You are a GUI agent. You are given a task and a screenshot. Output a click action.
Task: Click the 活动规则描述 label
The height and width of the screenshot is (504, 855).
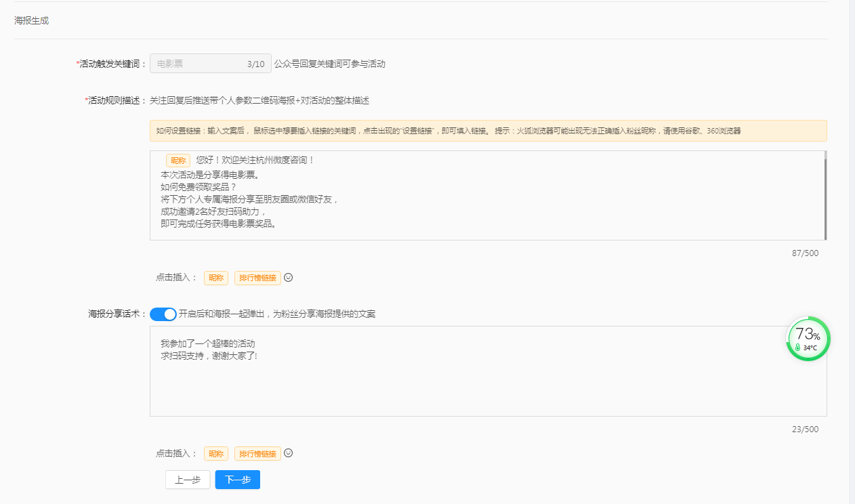coord(116,100)
